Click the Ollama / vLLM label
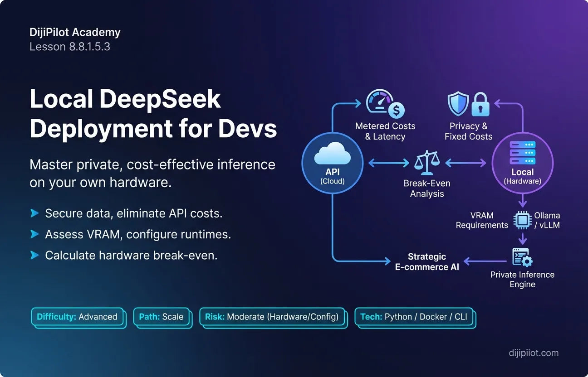The height and width of the screenshot is (377, 588). point(547,220)
